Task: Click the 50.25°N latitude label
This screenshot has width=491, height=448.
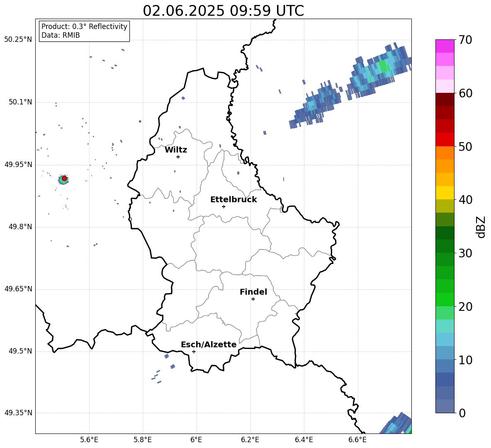Action: pyautogui.click(x=18, y=40)
